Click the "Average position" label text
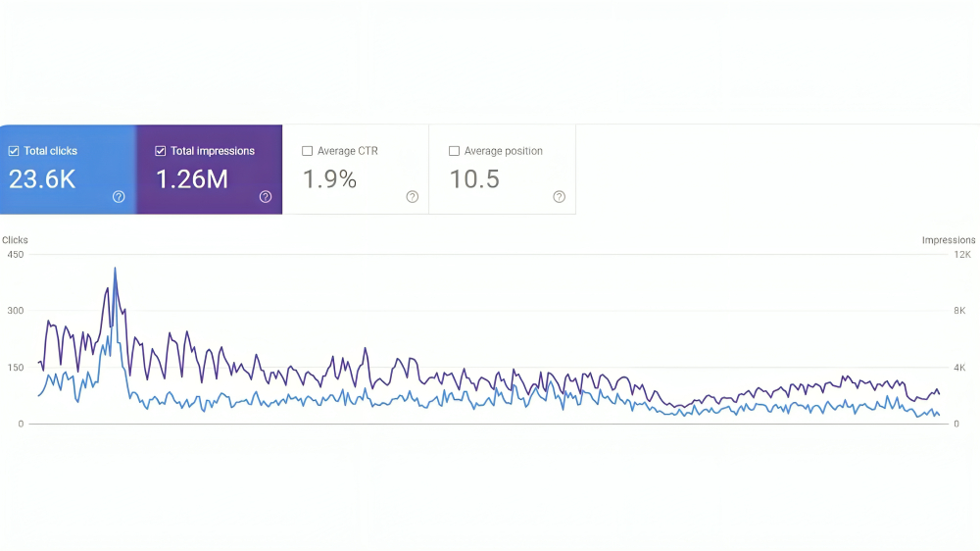This screenshot has width=980, height=551. point(503,151)
